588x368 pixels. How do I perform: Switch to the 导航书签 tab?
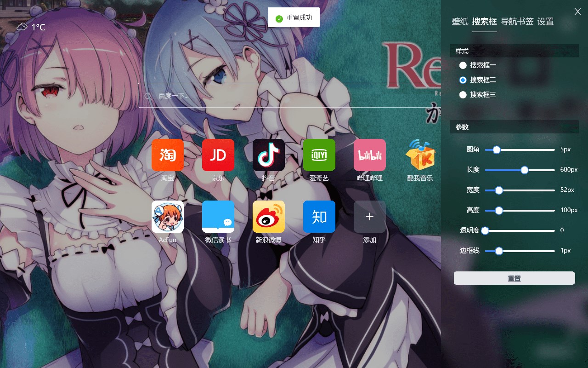pyautogui.click(x=517, y=22)
